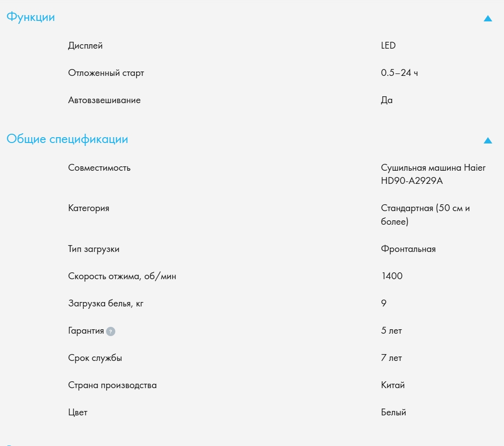Click the Автовзвешивание label
The width and height of the screenshot is (504, 446).
[x=105, y=100]
